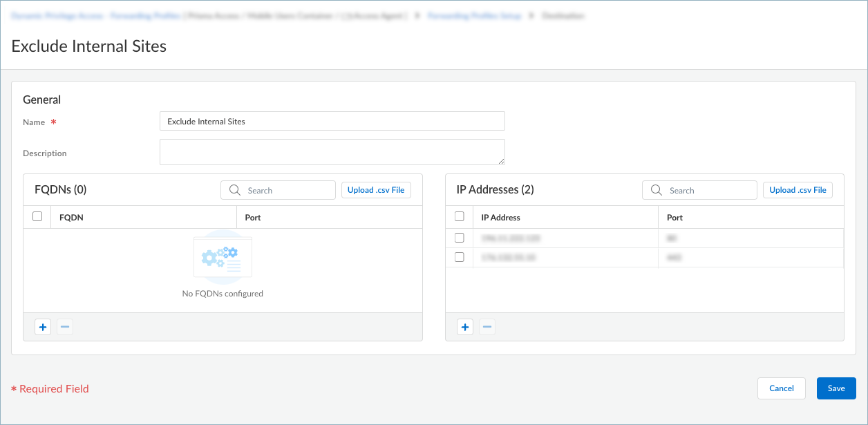Upload .csv File for IP Addresses
Screen dimensions: 868x425
click(798, 190)
